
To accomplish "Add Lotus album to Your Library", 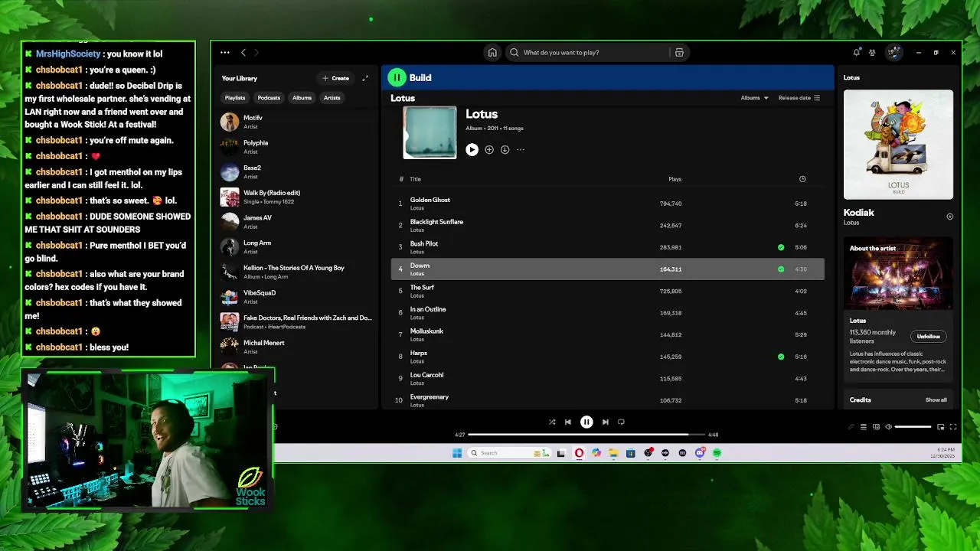I will (489, 150).
